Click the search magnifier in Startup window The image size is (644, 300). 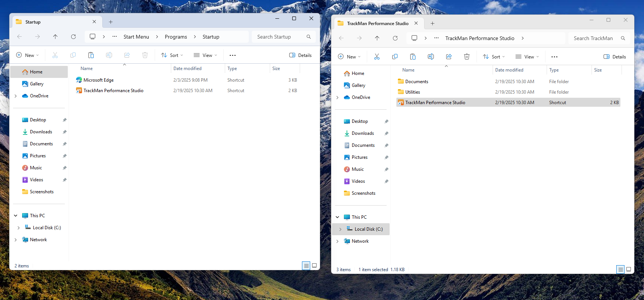(x=309, y=37)
